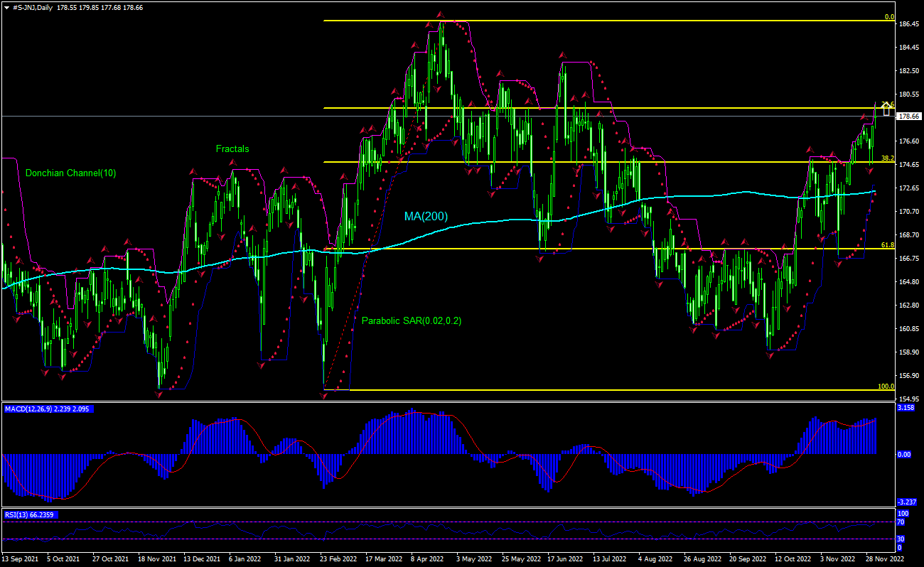This screenshot has height=567, width=924.
Task: Click the "Fractals" text label
Action: (232, 149)
